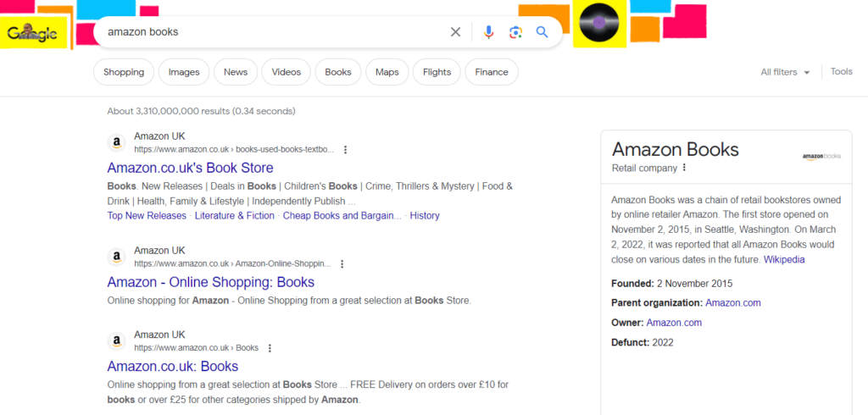Open the Wikipedia source link

pyautogui.click(x=784, y=259)
